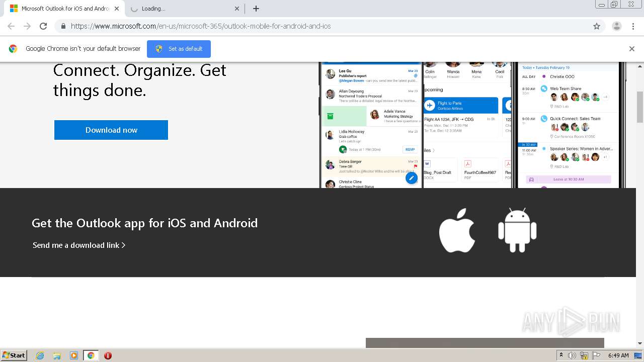Click the Lee Gu email row

(x=371, y=75)
